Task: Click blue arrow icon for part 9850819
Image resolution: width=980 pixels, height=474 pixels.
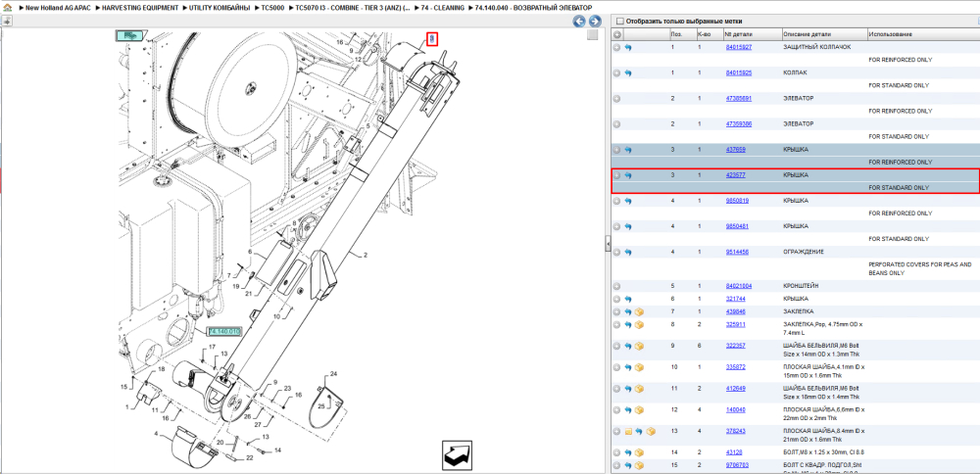Action: coord(628,201)
